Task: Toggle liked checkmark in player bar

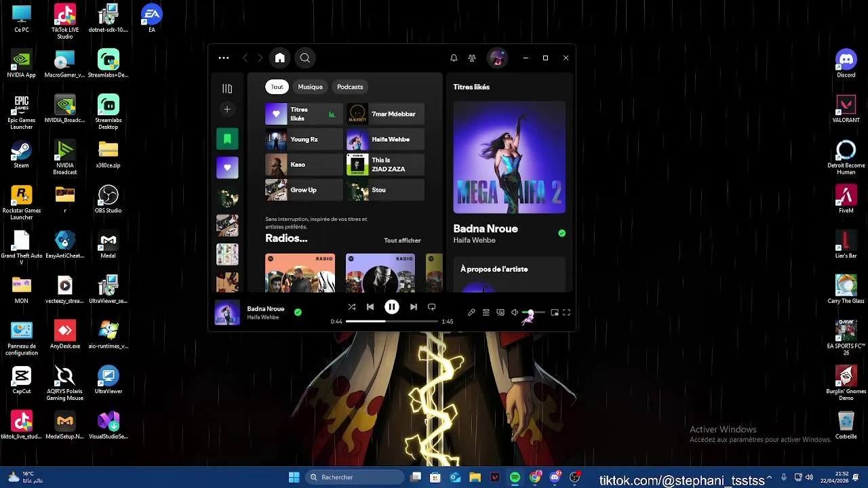Action: click(298, 312)
